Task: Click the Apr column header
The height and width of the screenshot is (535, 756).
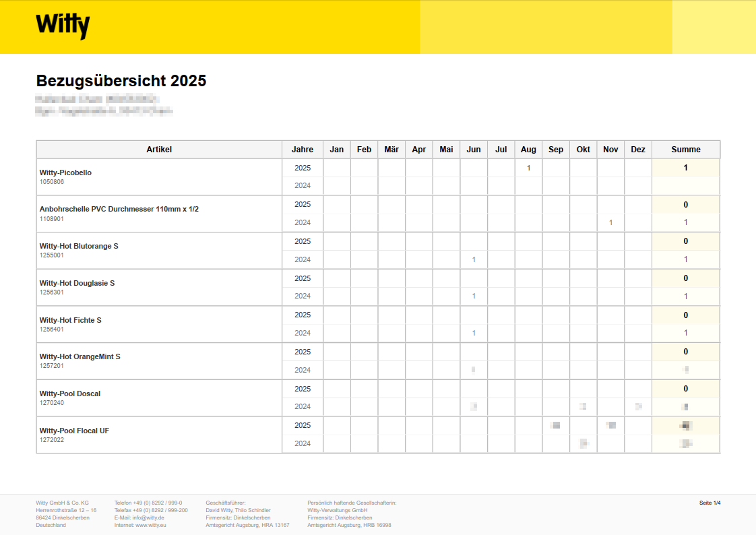Action: pyautogui.click(x=419, y=150)
